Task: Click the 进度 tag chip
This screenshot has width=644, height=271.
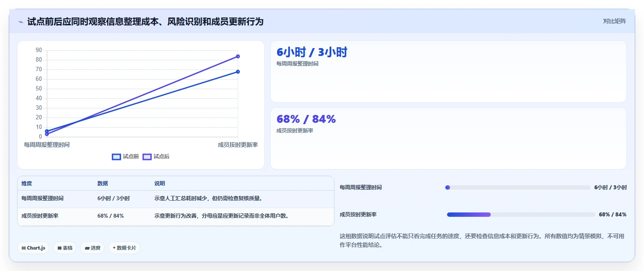Action: [x=92, y=248]
